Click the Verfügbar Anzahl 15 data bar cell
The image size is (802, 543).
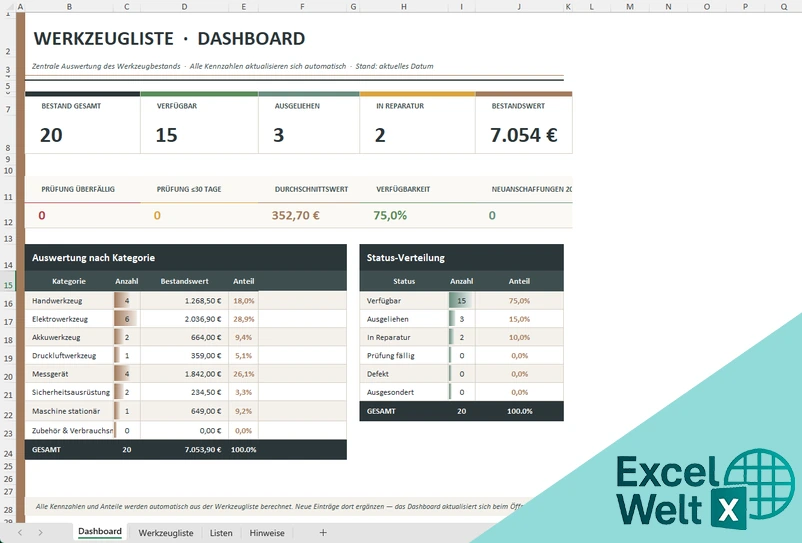(461, 301)
